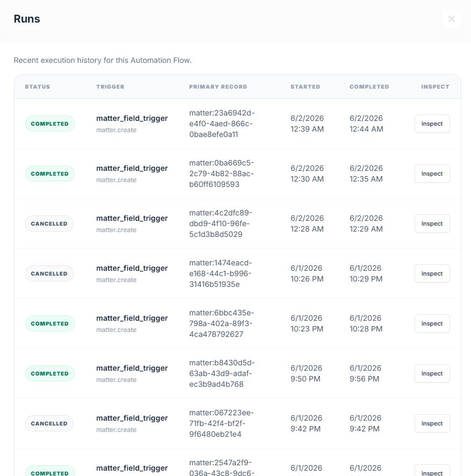This screenshot has width=471, height=476.
Task: Inspect the cancelled run started 12:28 AM
Action: pos(432,223)
